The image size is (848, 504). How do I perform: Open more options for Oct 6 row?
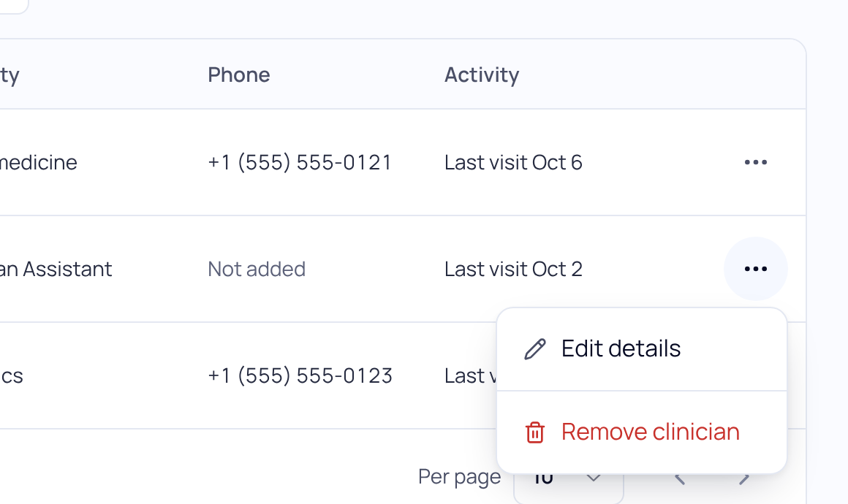pyautogui.click(x=755, y=162)
